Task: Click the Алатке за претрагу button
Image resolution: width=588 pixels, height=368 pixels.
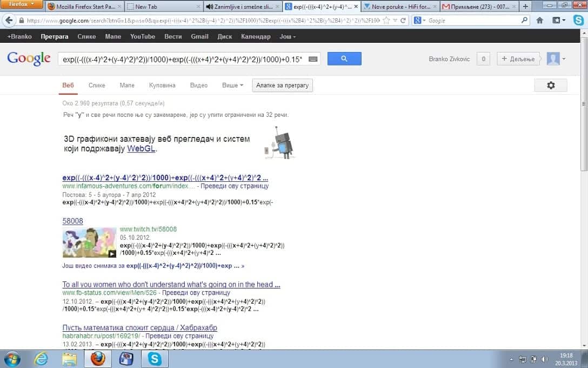Action: point(282,86)
